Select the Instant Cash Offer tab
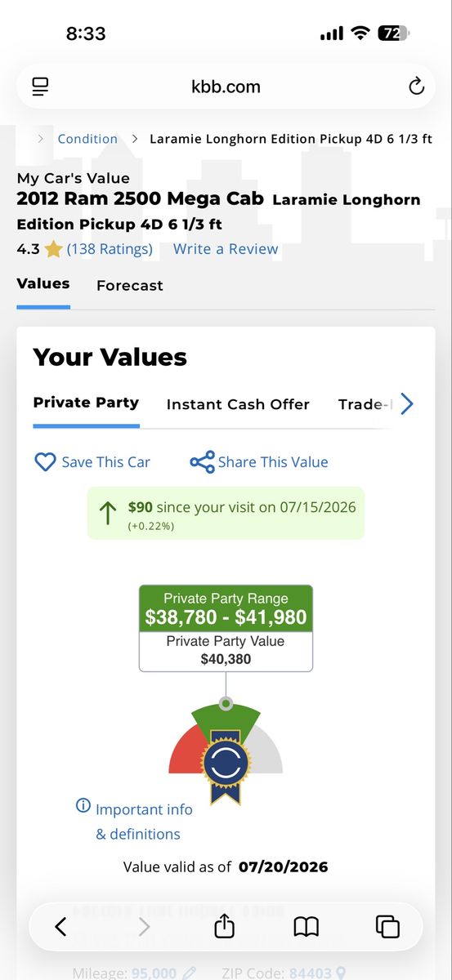Screen dimensions: 452x980 [238, 404]
